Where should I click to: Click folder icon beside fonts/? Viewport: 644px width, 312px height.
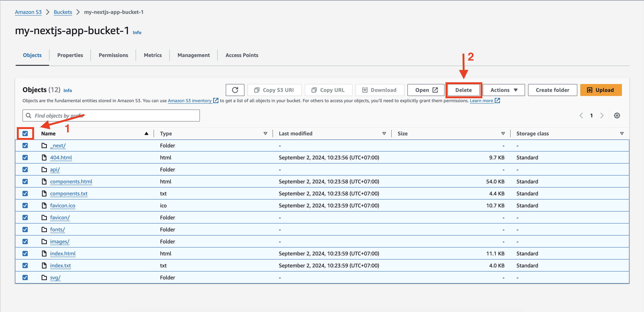[x=44, y=230]
